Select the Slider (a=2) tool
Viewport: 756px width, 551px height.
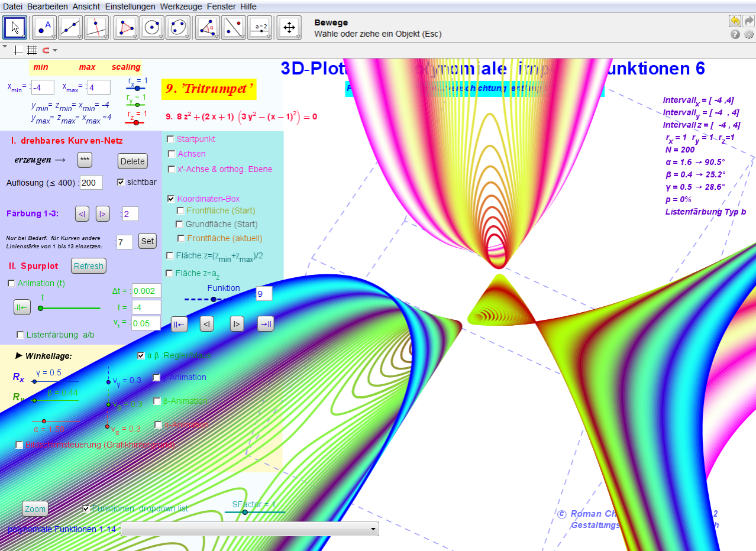(260, 27)
